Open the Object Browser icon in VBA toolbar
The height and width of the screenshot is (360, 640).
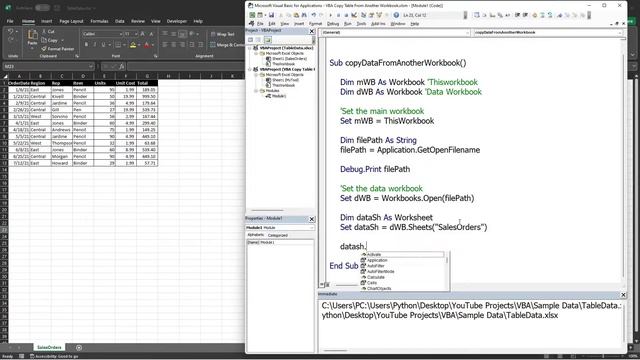(x=379, y=15)
